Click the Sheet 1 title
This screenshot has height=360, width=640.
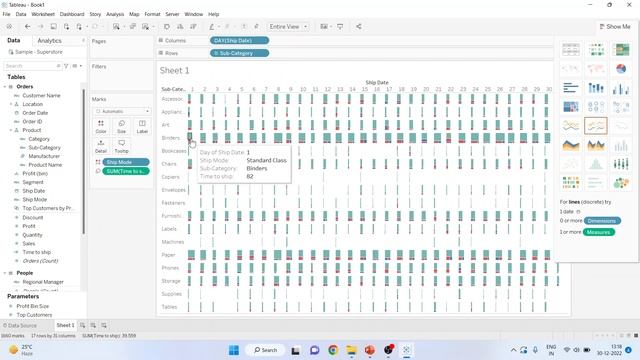pyautogui.click(x=174, y=71)
